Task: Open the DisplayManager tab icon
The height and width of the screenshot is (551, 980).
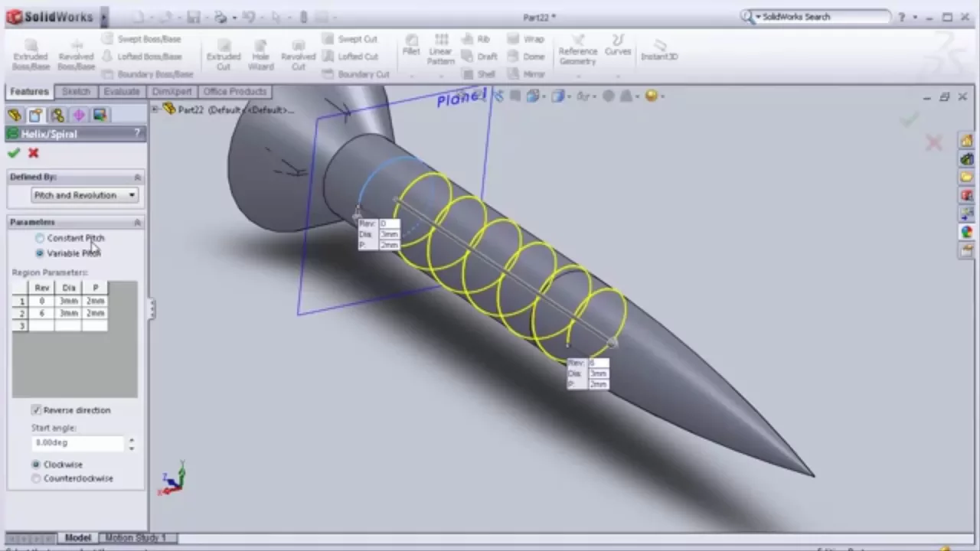Action: 100,115
